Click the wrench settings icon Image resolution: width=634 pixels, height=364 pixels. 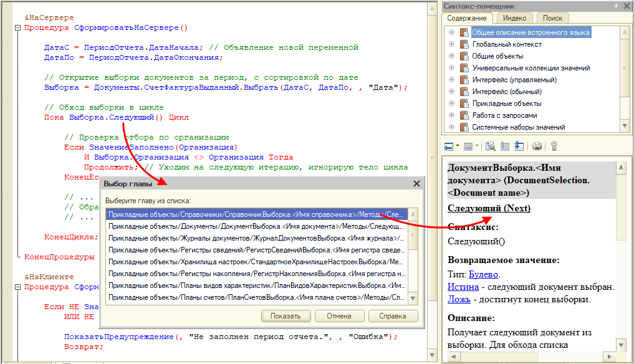tap(554, 146)
